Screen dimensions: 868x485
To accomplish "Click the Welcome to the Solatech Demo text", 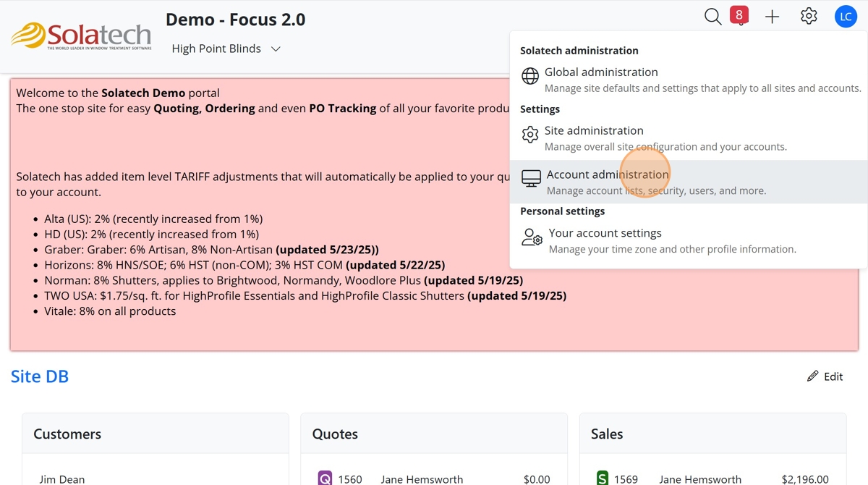I will click(x=118, y=93).
